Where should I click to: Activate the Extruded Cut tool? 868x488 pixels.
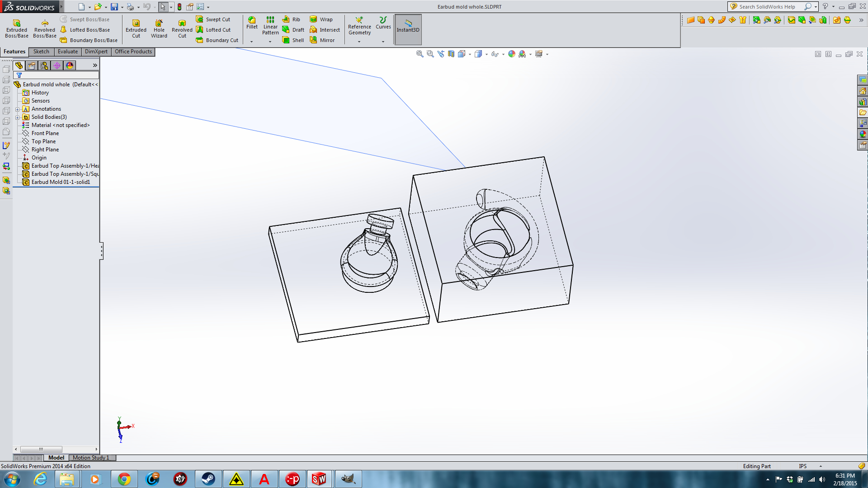(x=136, y=29)
